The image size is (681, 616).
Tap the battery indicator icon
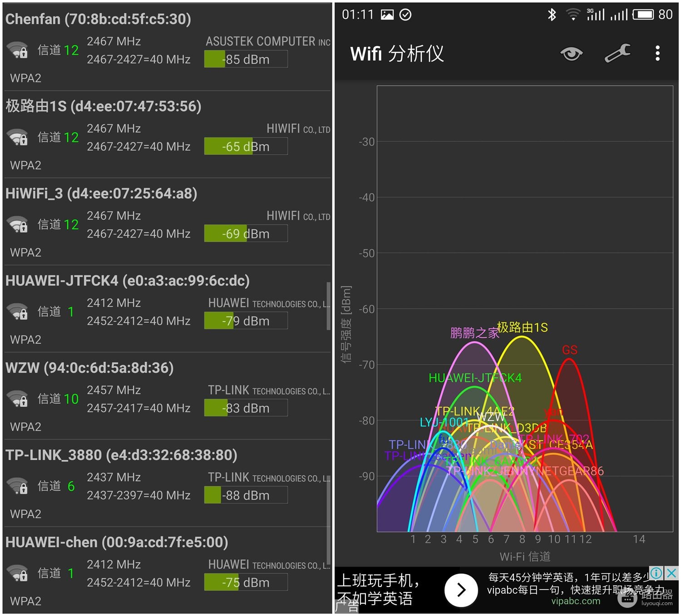pyautogui.click(x=643, y=15)
